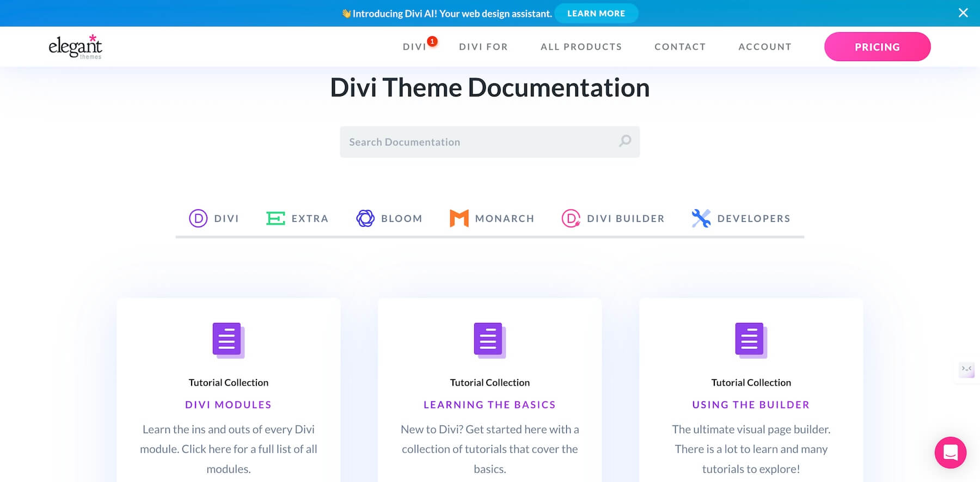
Task: Click the Using the Builder document icon
Action: (751, 340)
